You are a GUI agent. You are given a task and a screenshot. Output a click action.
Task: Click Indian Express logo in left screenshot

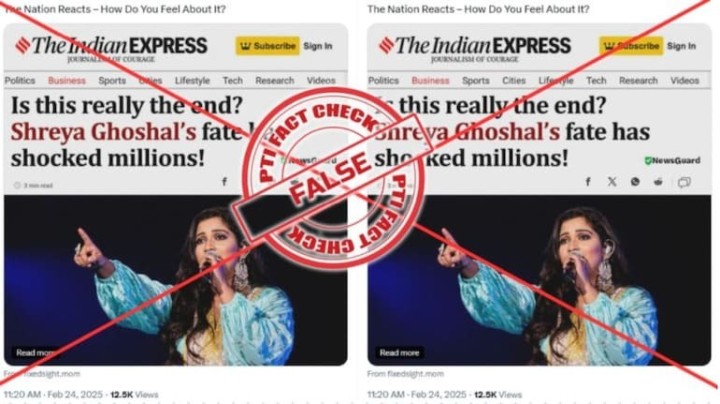(111, 46)
